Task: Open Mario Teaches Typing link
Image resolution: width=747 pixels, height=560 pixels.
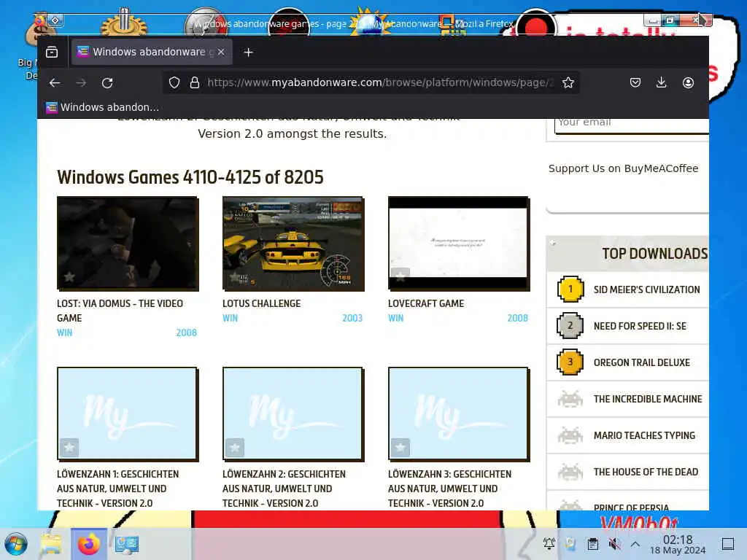Action: 644,435
